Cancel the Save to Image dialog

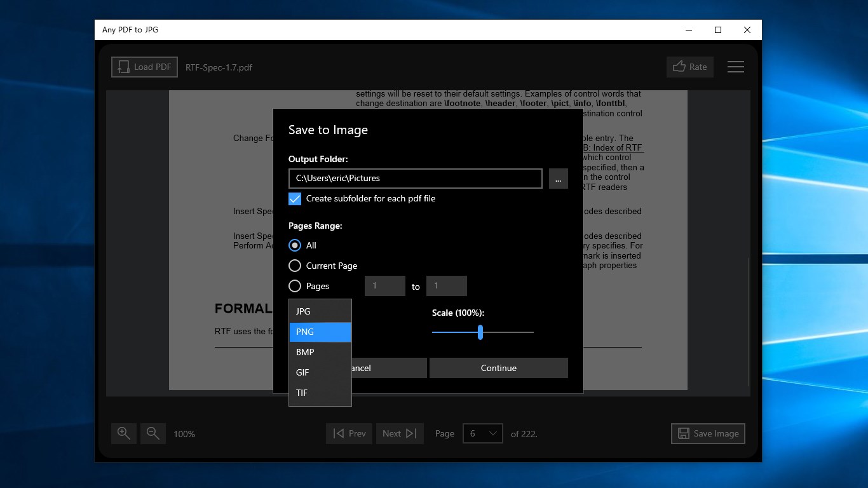(389, 368)
